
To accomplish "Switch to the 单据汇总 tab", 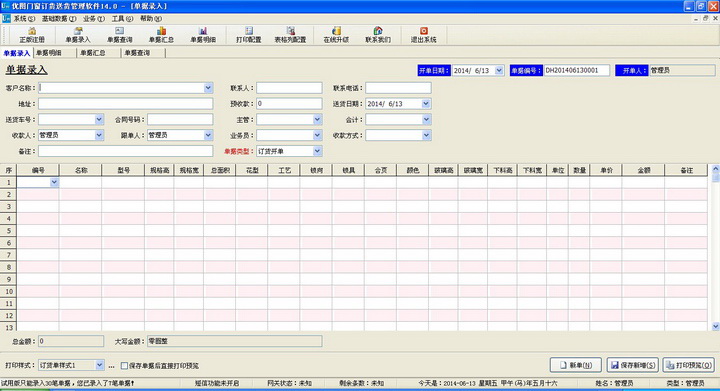I will click(93, 53).
